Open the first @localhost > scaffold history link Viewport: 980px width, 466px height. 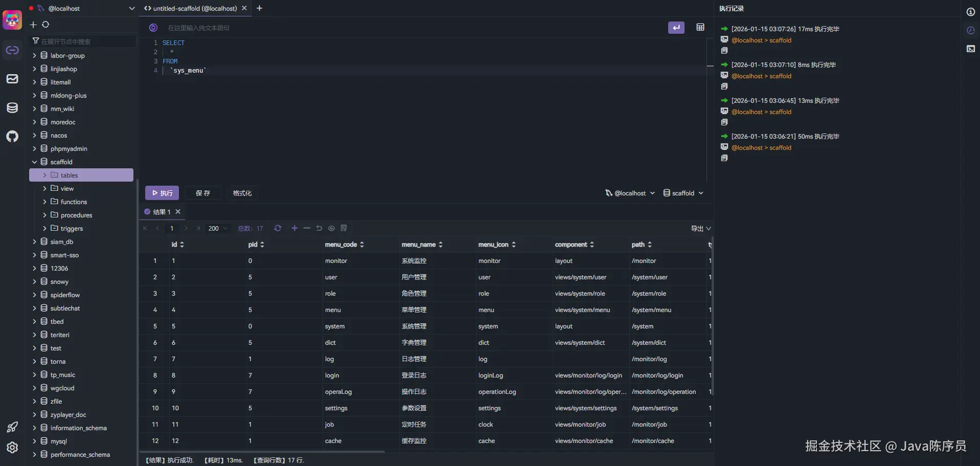click(761, 40)
